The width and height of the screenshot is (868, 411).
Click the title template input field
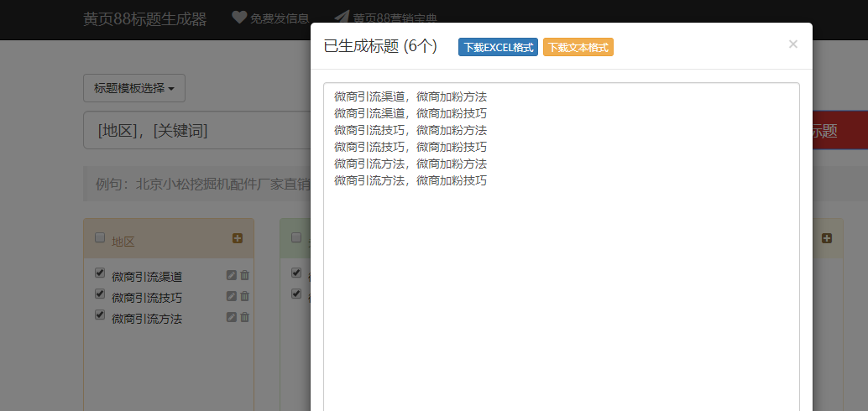(x=196, y=130)
